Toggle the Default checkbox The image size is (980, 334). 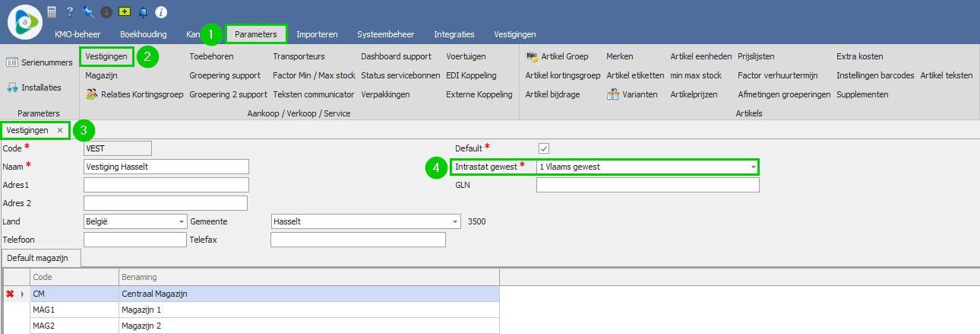[x=544, y=148]
